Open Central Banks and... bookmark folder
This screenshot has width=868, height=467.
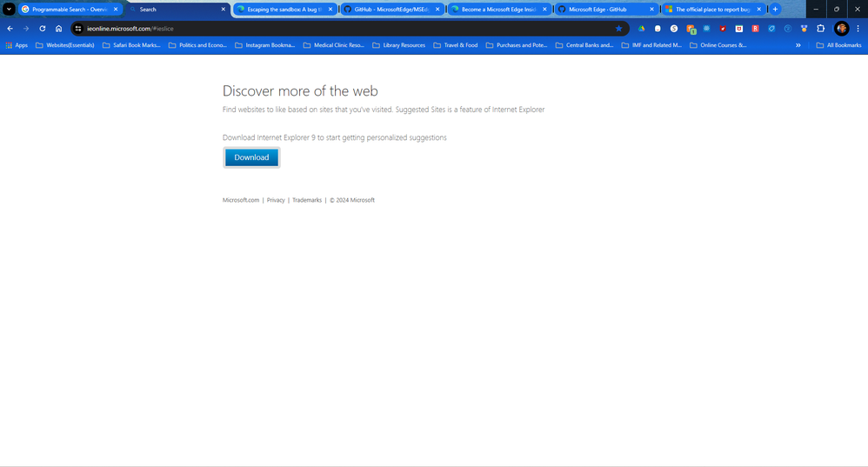[584, 45]
